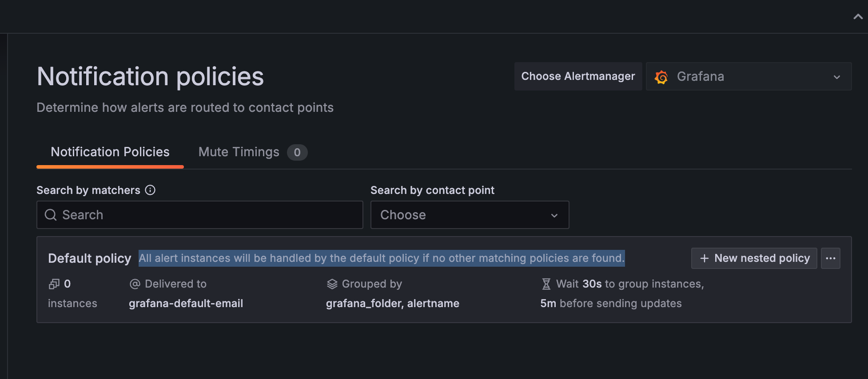
Task: Click the magnifier icon in the search box
Action: click(x=51, y=215)
